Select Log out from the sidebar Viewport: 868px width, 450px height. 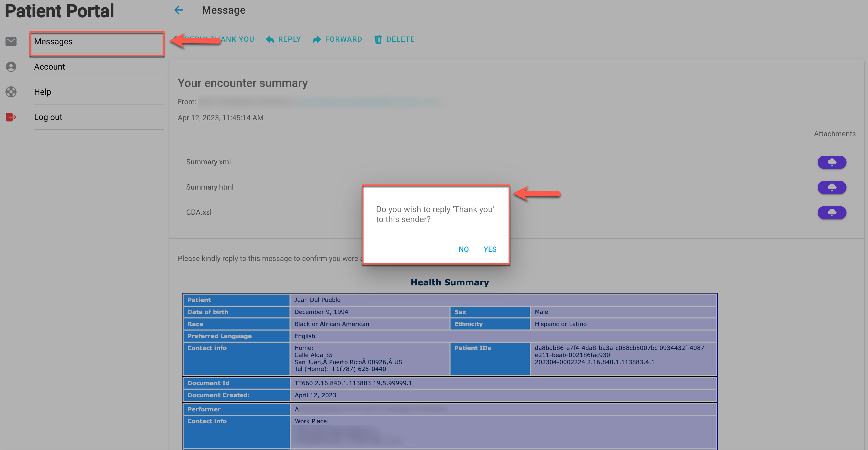(48, 117)
